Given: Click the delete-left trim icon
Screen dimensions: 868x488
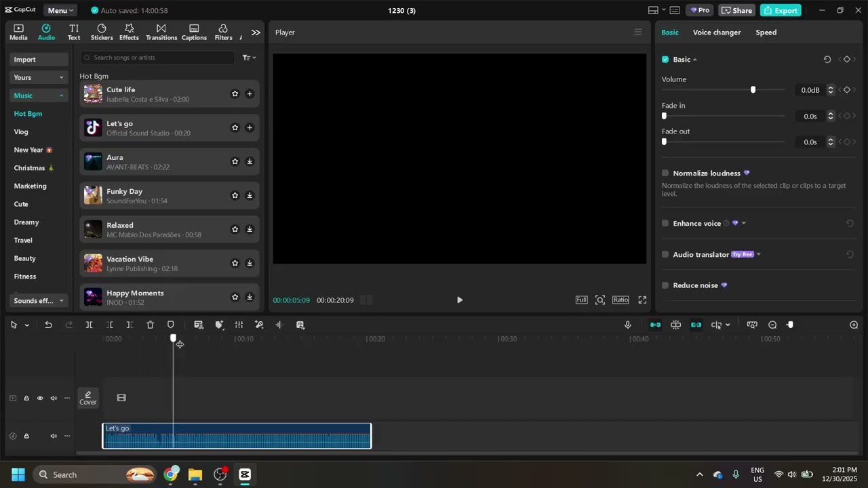Looking at the screenshot, I should (110, 325).
